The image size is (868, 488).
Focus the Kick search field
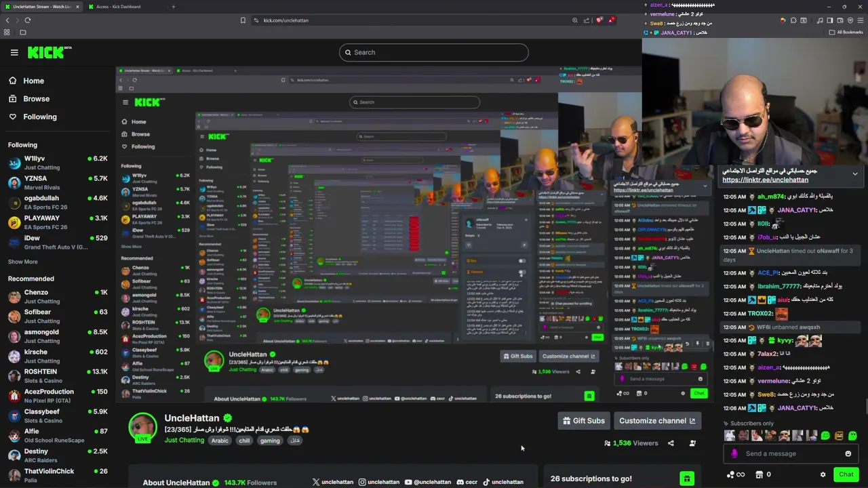click(434, 52)
